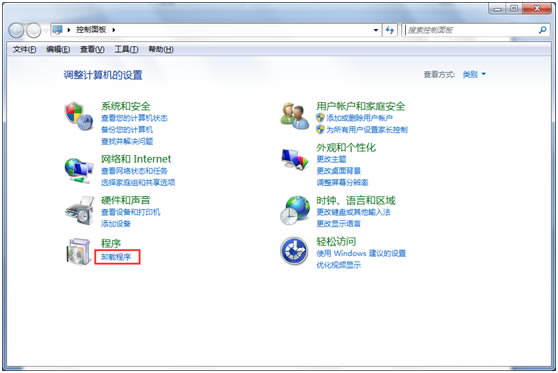Click the refresh button beside address bar
Screen dimensions: 558x373
[390, 30]
